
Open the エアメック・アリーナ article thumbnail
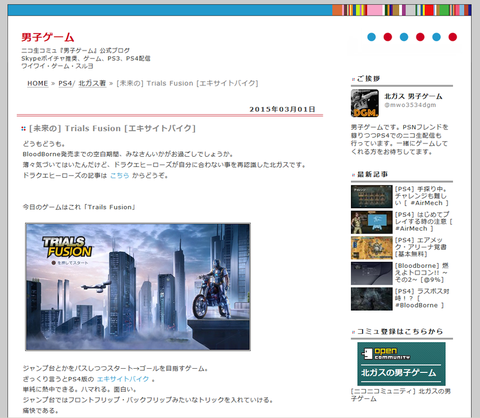tap(372, 248)
